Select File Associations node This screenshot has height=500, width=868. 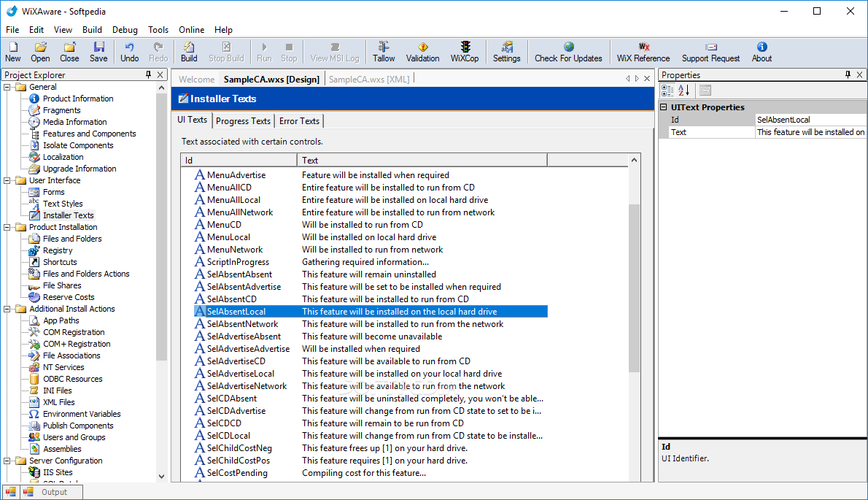point(71,355)
